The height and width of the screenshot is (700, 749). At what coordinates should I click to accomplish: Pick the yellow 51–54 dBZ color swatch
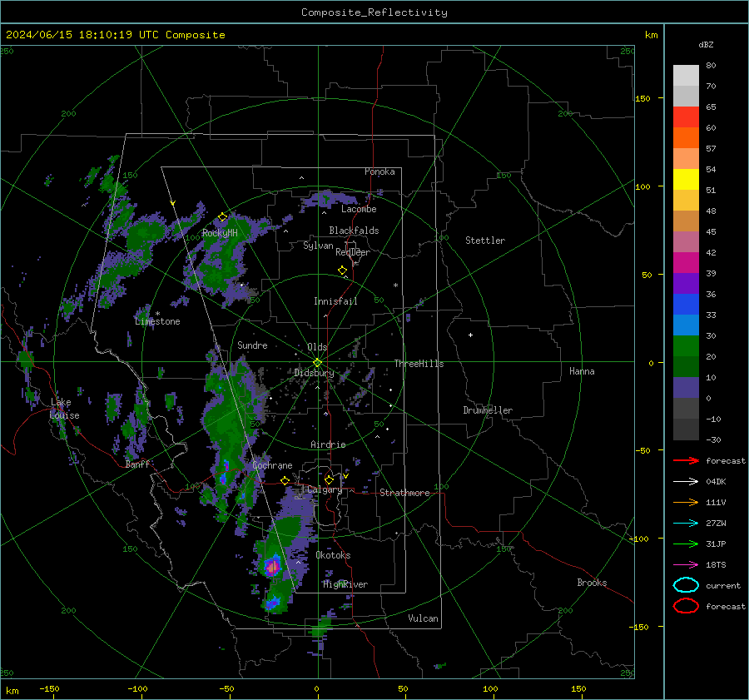pyautogui.click(x=686, y=180)
